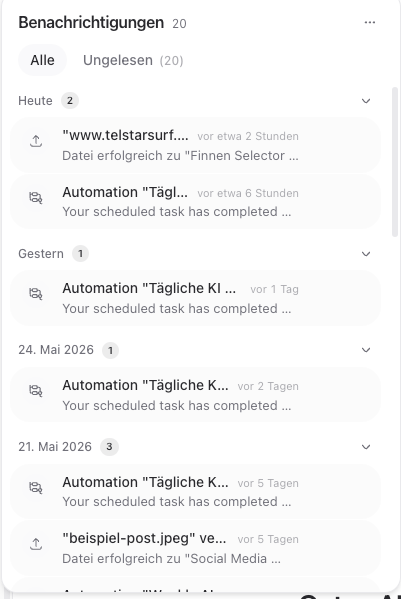The height and width of the screenshot is (599, 401).
Task: Click the Heute count badge
Action: [x=70, y=101]
